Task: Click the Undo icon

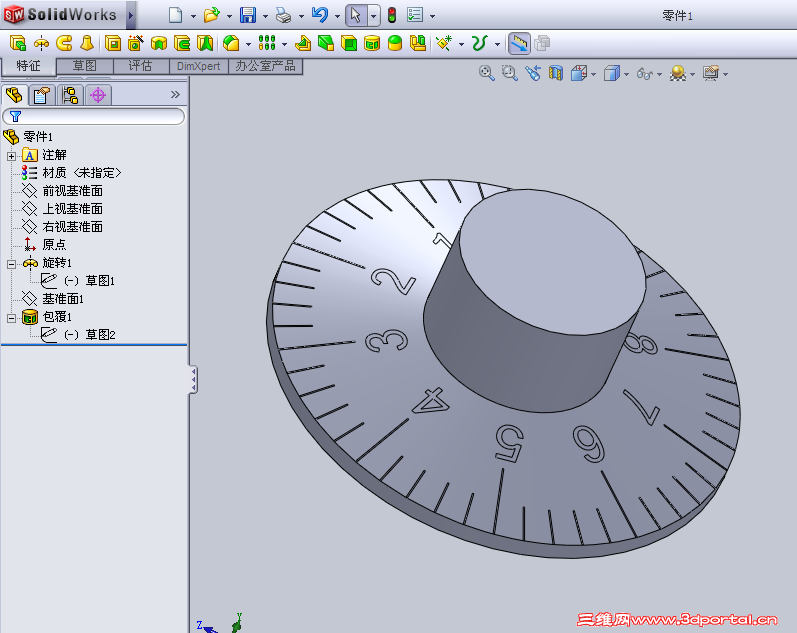Action: click(x=320, y=15)
